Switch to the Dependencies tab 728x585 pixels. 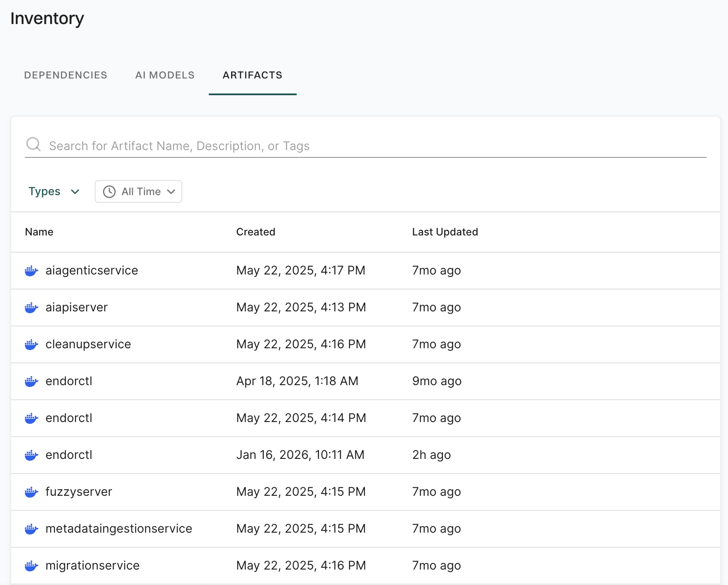pyautogui.click(x=66, y=75)
